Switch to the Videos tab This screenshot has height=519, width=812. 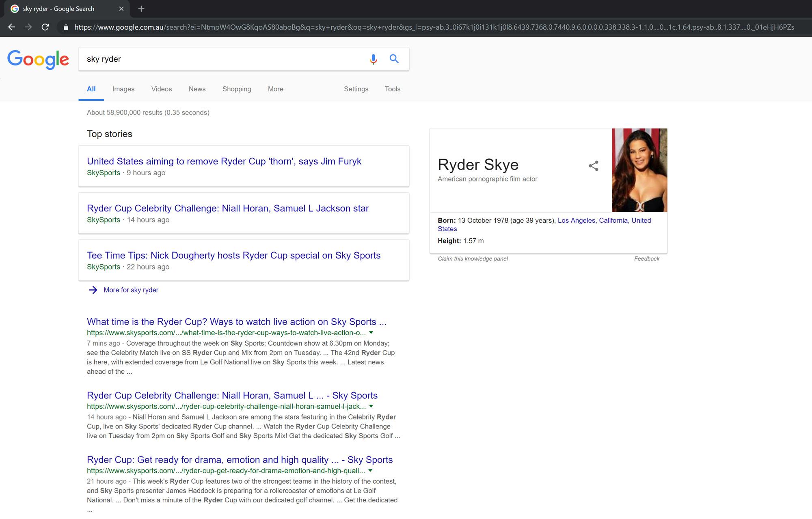coord(162,89)
